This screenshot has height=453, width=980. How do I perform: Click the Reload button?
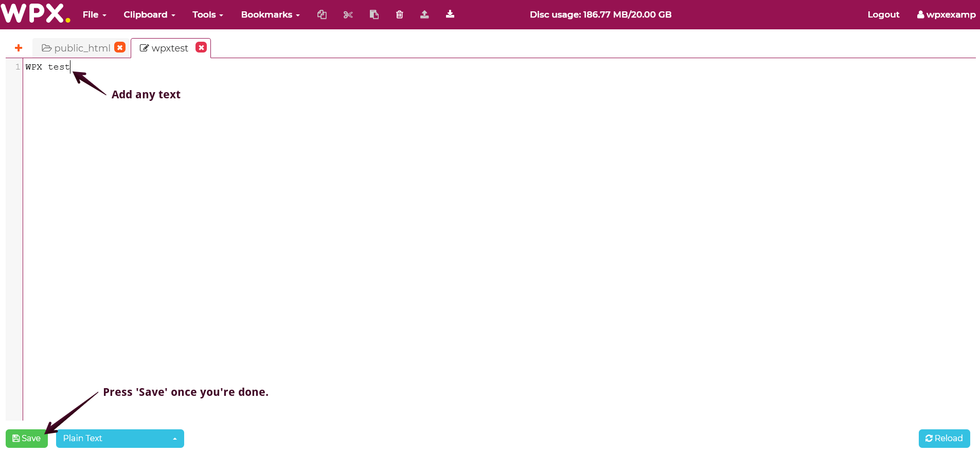[x=944, y=438]
